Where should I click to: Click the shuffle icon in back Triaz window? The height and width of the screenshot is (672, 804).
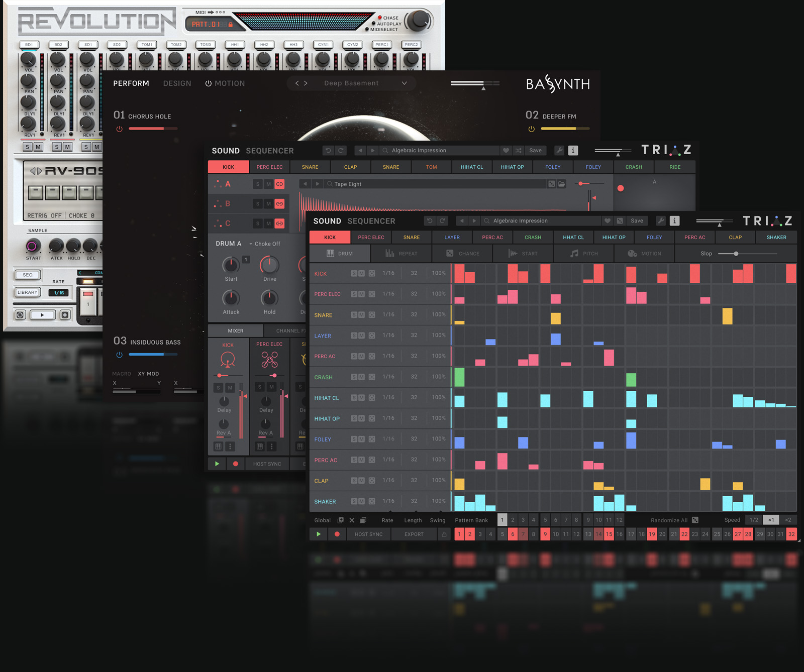tap(518, 150)
